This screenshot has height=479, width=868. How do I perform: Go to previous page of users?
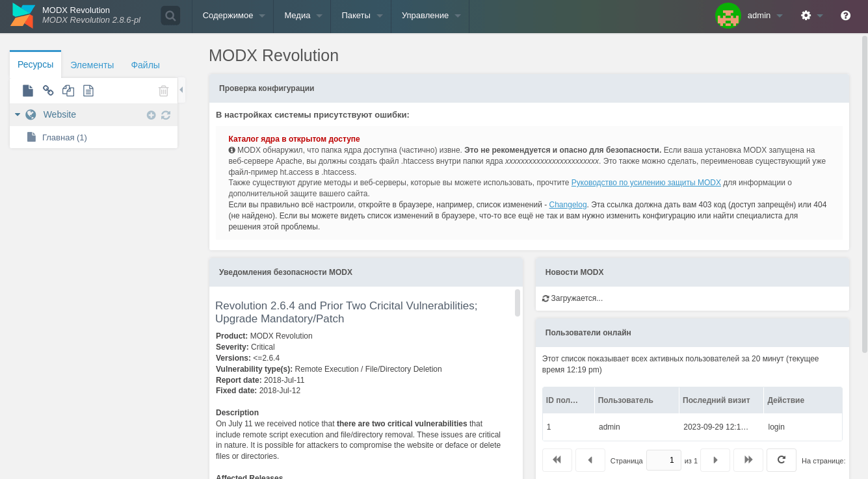click(590, 460)
